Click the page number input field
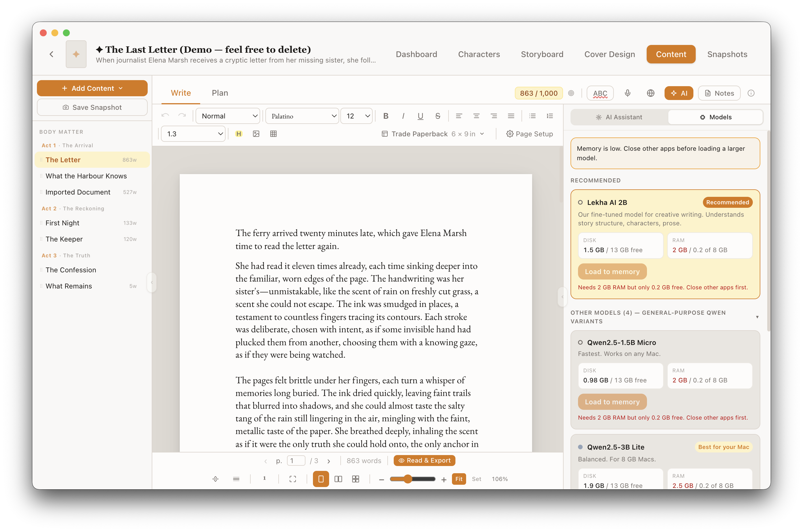Screen dimensions: 803x532 (296, 461)
